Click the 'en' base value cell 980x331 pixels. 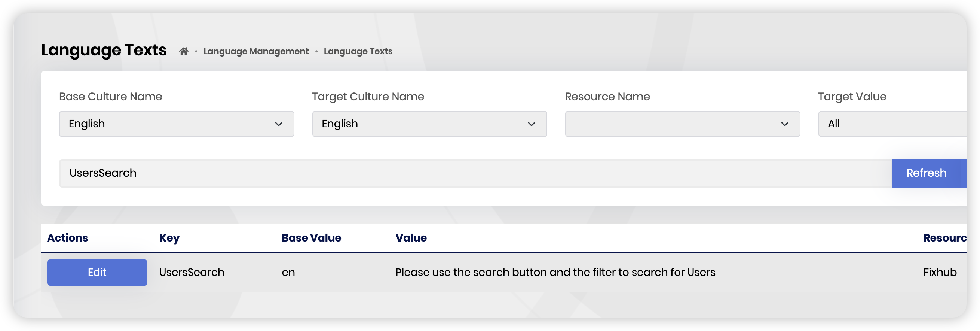[x=288, y=272]
